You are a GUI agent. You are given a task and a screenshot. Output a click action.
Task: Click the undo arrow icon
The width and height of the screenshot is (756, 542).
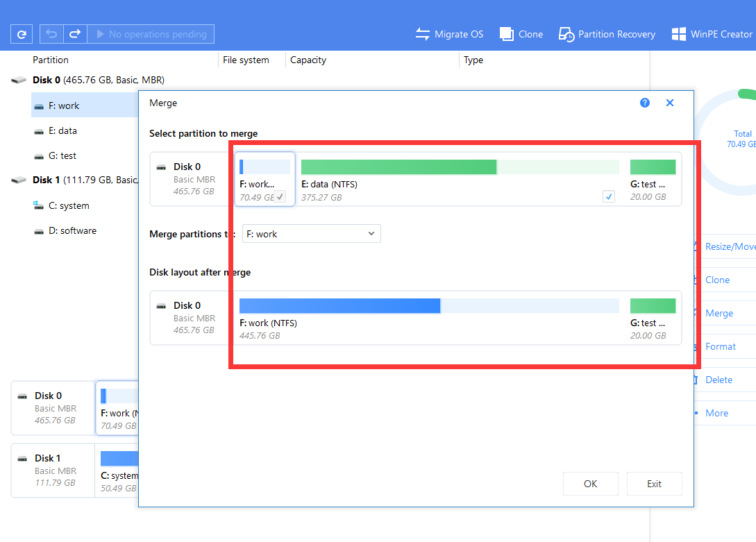point(51,34)
